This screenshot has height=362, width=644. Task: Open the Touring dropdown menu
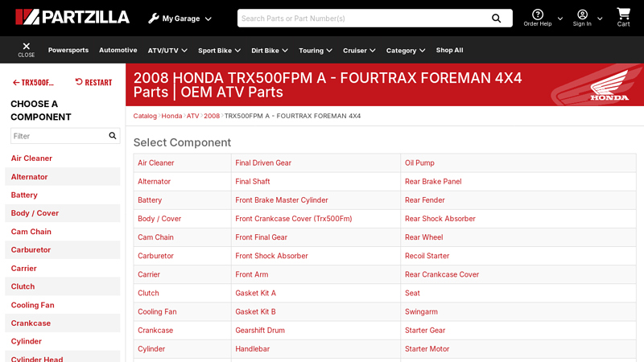point(316,51)
